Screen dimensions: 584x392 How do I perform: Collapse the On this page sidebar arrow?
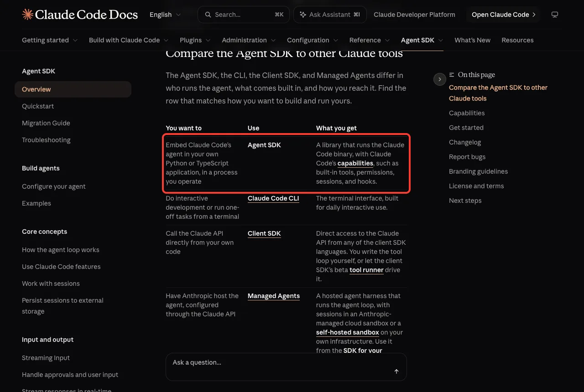click(x=439, y=79)
